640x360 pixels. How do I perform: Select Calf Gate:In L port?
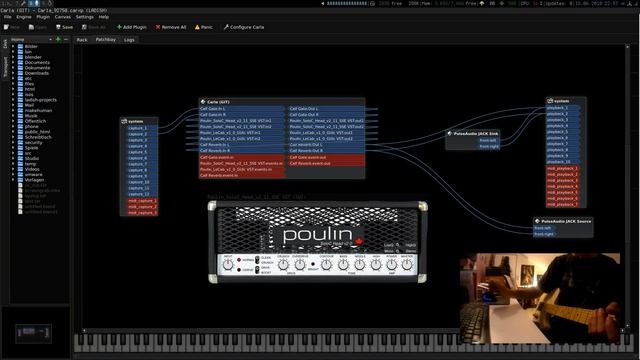pos(241,109)
